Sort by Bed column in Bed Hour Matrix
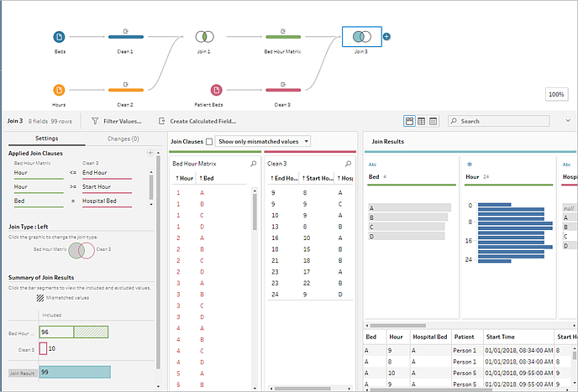The width and height of the screenshot is (578, 392). (207, 178)
